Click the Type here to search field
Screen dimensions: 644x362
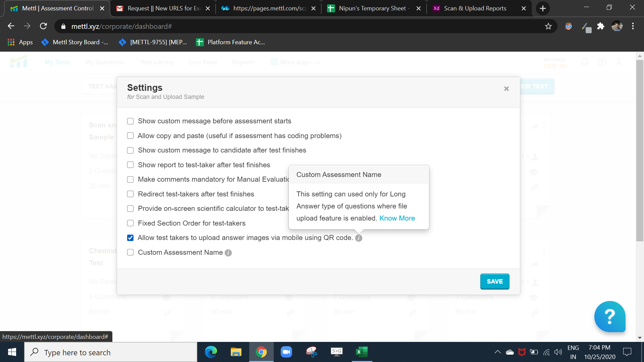coord(111,352)
